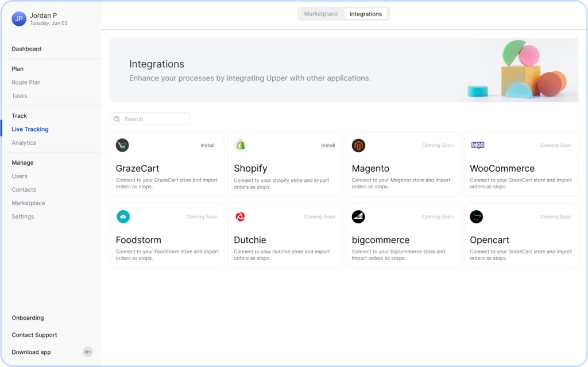Screen dimensions: 588x367
Task: Click the Magento card title
Action: coord(370,168)
